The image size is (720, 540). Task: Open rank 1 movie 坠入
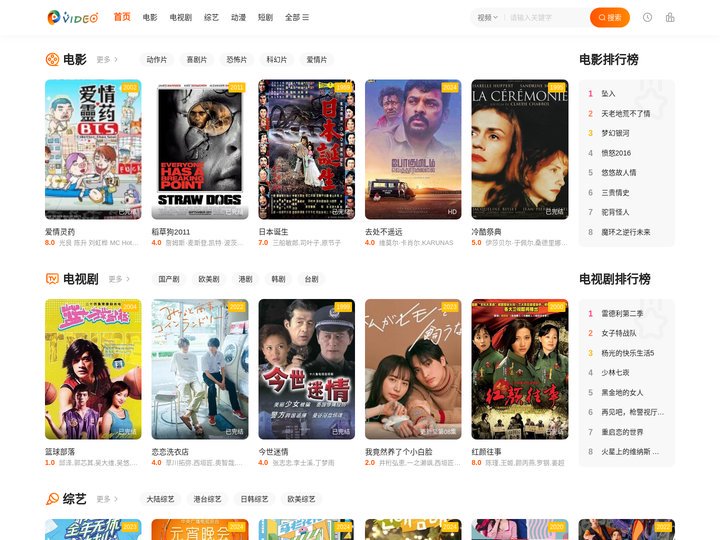click(608, 94)
